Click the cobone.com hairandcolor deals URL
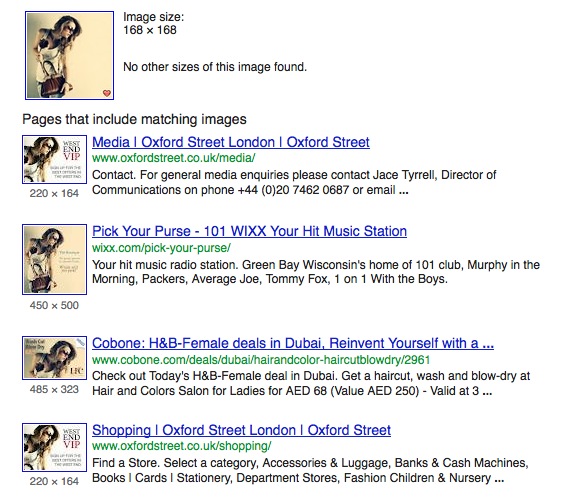The width and height of the screenshot is (574, 504). 261,360
